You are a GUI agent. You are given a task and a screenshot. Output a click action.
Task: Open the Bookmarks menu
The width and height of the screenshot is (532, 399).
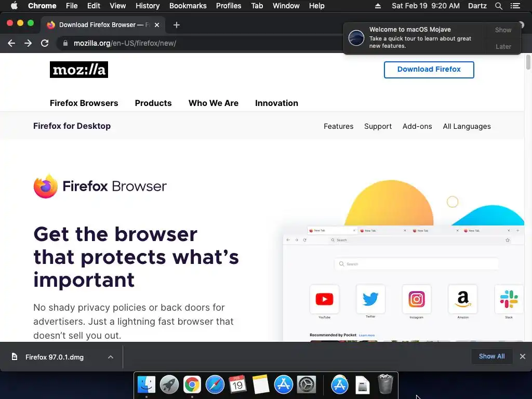188,6
